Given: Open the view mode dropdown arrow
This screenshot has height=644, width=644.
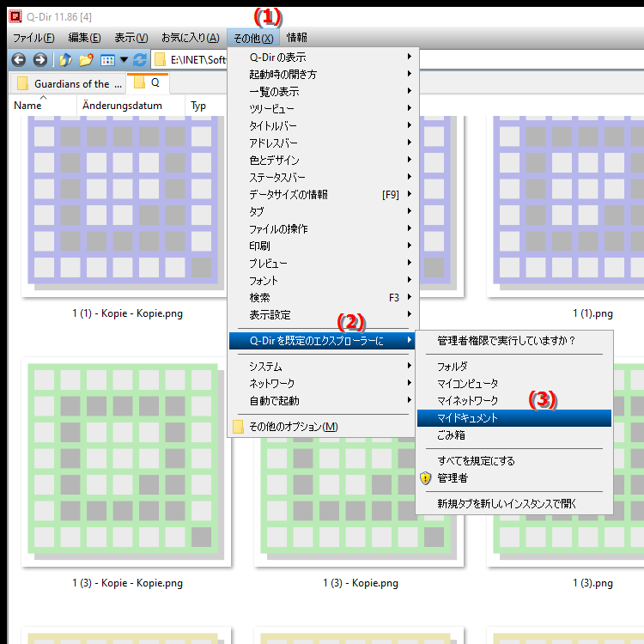Looking at the screenshot, I should (x=124, y=60).
